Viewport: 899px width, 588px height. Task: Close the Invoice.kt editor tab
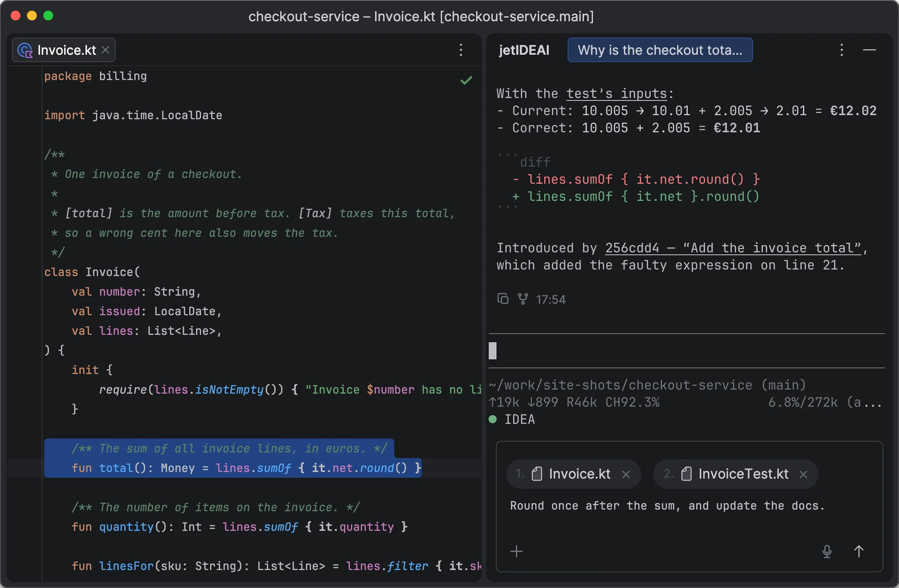point(105,50)
